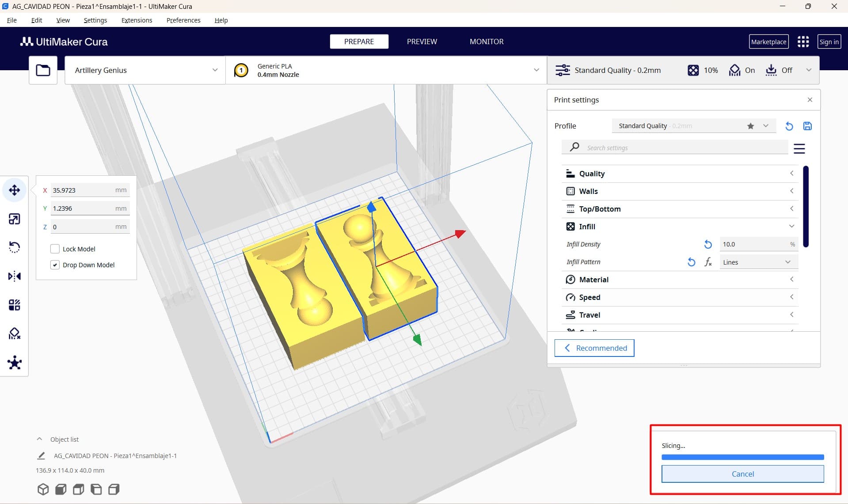Click the Search settings field
The width and height of the screenshot is (848, 504).
coord(675,148)
